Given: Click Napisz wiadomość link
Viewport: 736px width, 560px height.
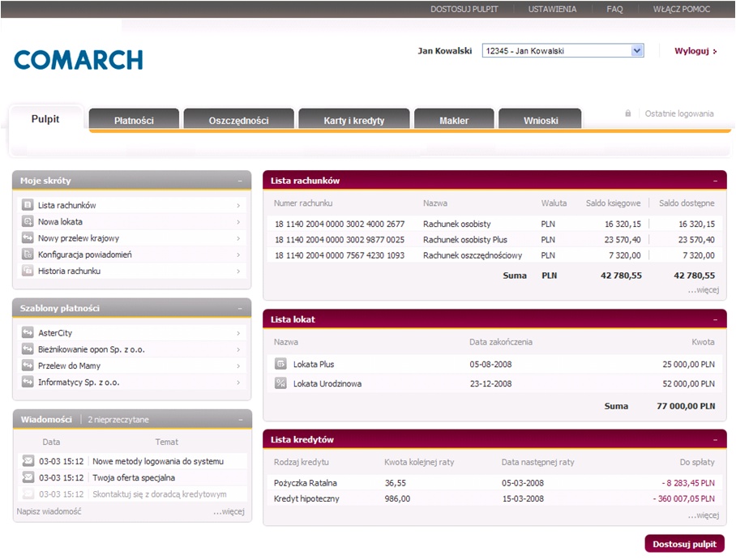Looking at the screenshot, I should click(x=49, y=511).
